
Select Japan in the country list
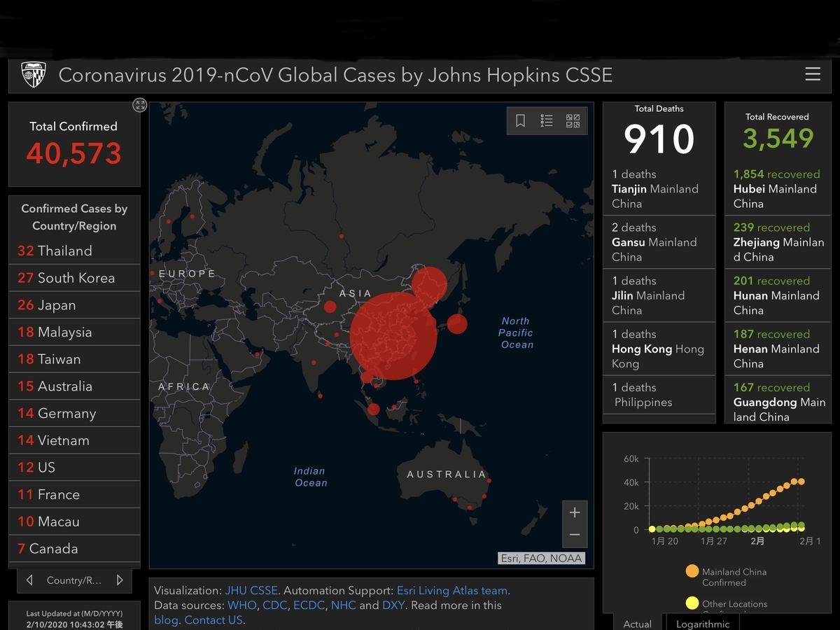coord(74,305)
